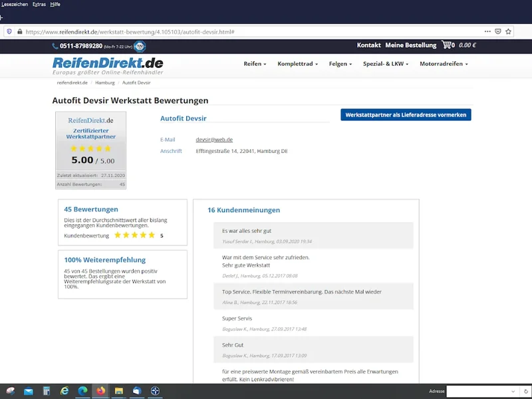Click the tracking protection shield icon
The width and height of the screenshot is (532, 399).
pyautogui.click(x=9, y=31)
